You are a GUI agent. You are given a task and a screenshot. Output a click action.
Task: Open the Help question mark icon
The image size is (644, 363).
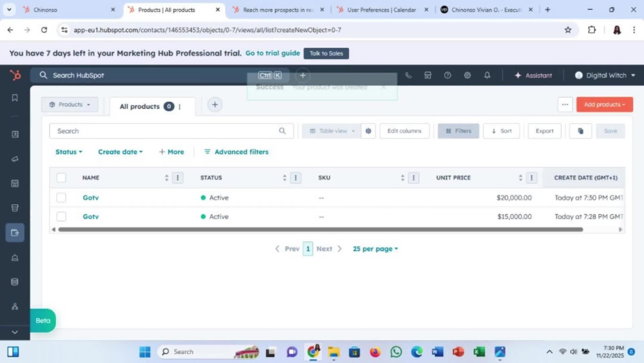(448, 75)
